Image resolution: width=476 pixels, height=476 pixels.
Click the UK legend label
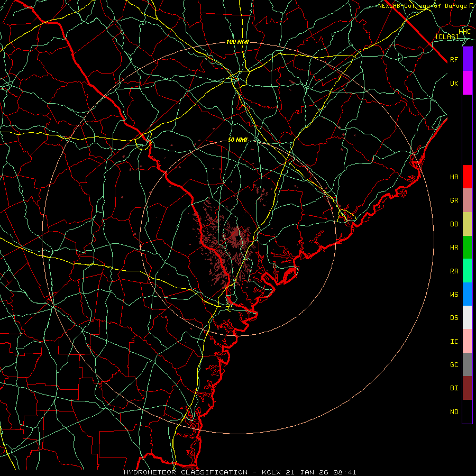(454, 83)
